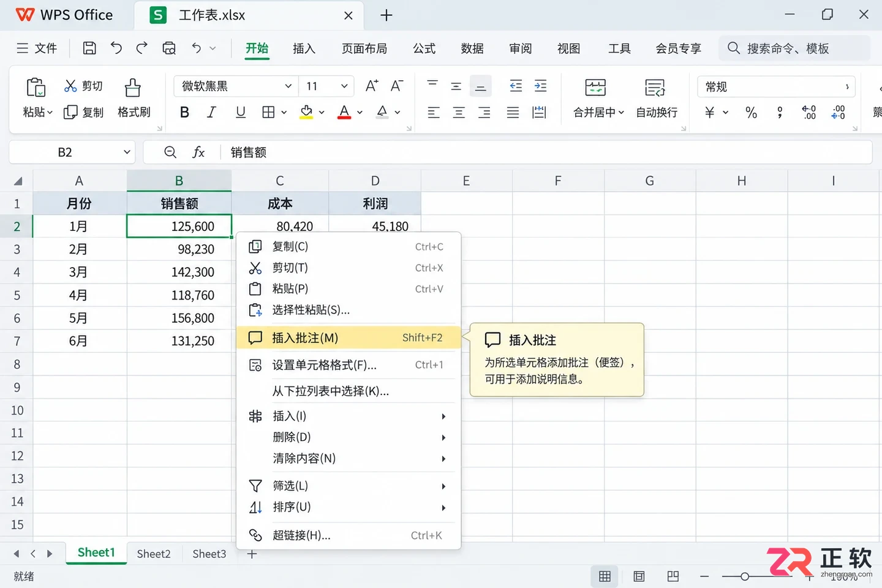Click the fx insert function icon
Image resolution: width=882 pixels, height=588 pixels.
coord(198,152)
